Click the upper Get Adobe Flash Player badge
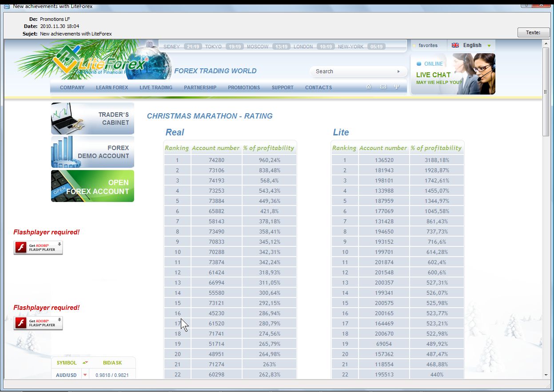The width and height of the screenshot is (554, 392). [38, 248]
